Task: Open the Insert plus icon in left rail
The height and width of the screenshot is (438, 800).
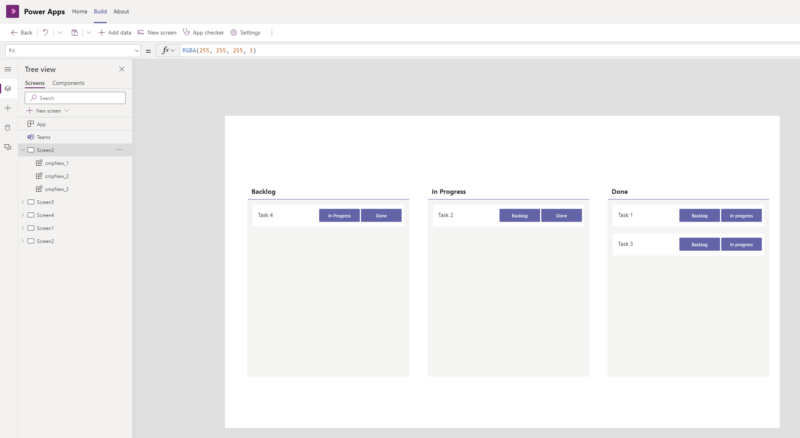Action: tap(8, 108)
